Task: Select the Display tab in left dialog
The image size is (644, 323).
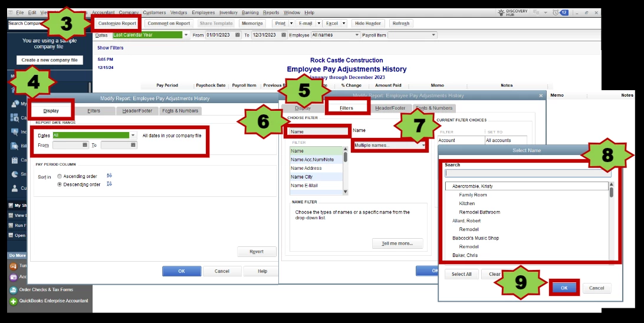Action: (x=51, y=111)
